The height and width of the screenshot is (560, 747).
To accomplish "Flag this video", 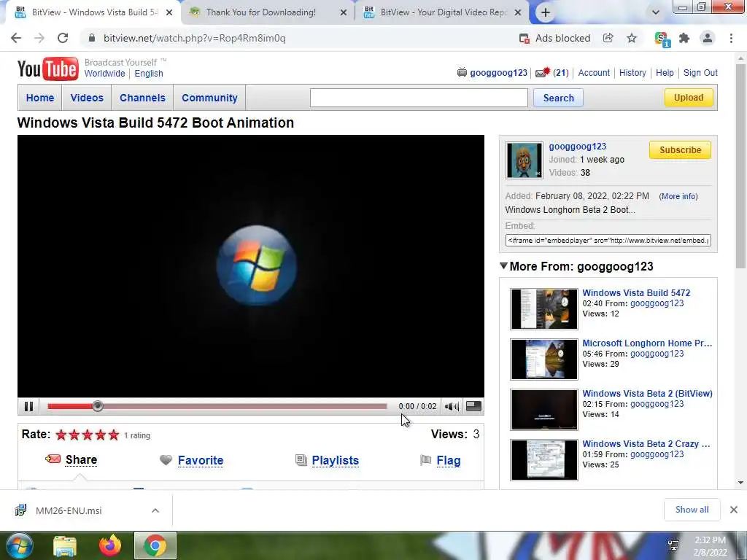I will pos(449,461).
